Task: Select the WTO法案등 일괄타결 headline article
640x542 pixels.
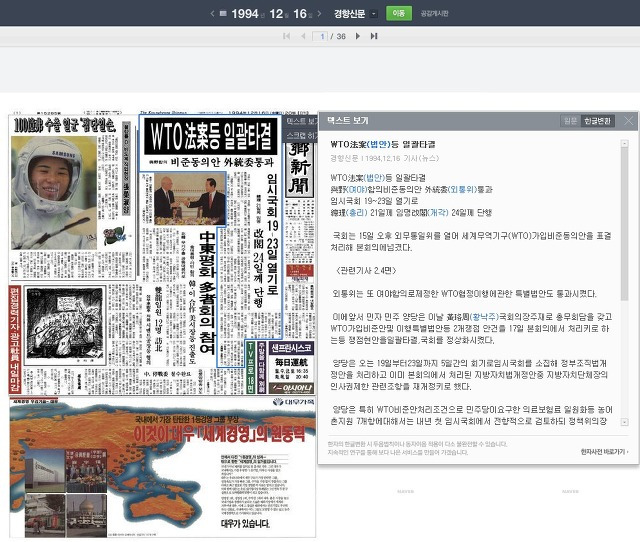Action: tap(211, 136)
